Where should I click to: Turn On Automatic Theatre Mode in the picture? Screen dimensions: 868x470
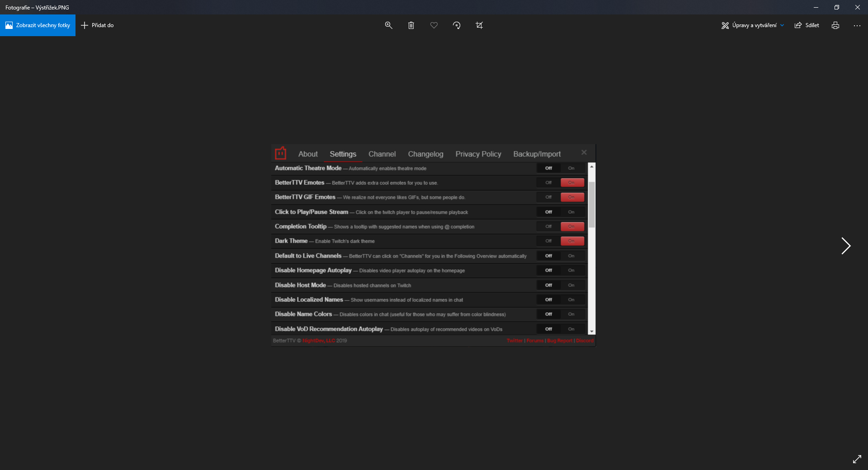pos(572,168)
